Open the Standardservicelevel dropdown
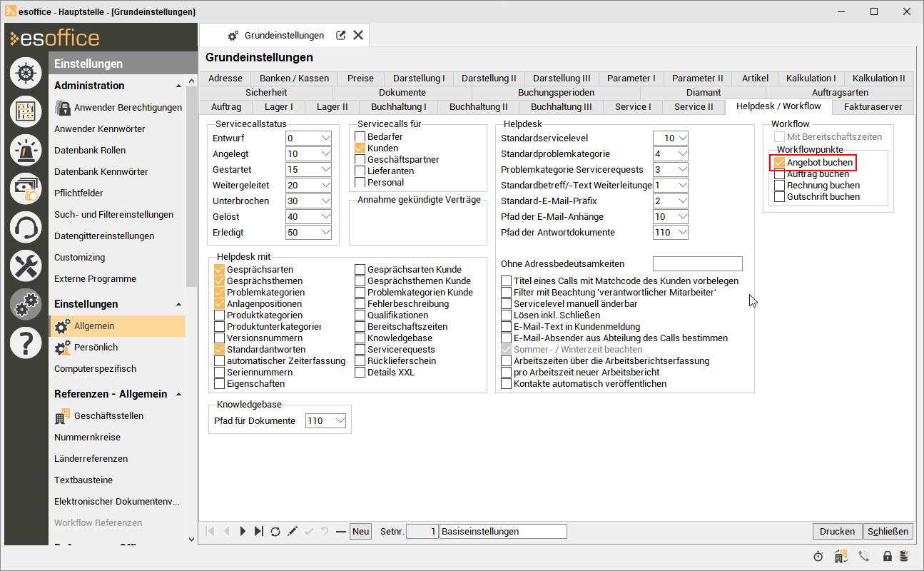924x571 pixels. point(682,138)
